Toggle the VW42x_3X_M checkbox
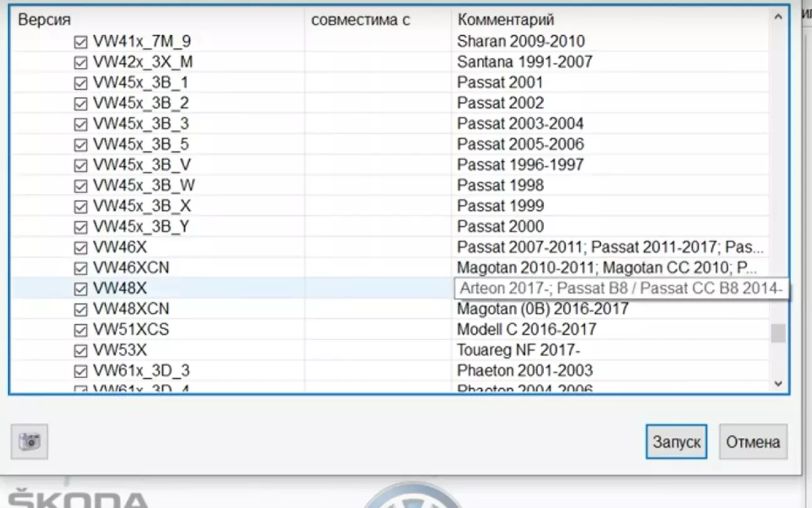 tap(80, 63)
